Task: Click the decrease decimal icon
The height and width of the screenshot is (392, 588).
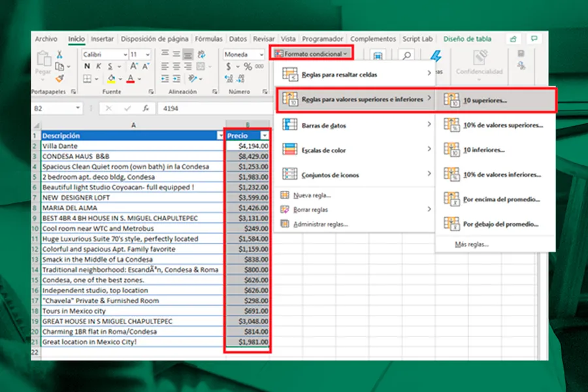Action: click(x=240, y=79)
